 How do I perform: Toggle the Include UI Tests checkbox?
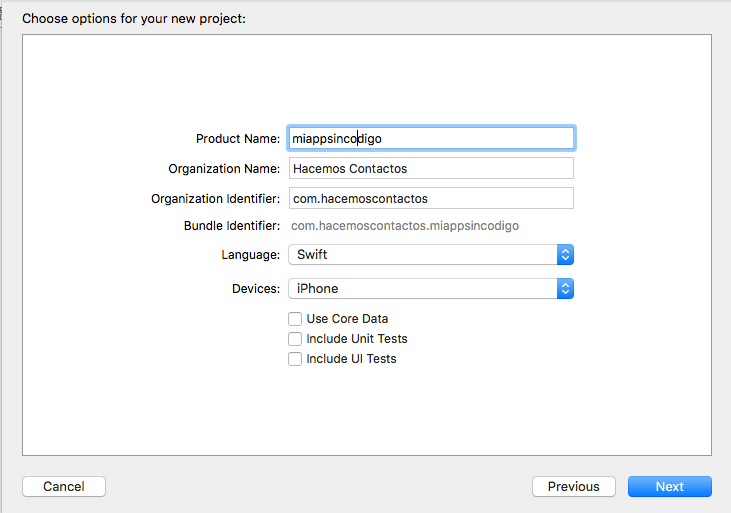click(x=295, y=359)
